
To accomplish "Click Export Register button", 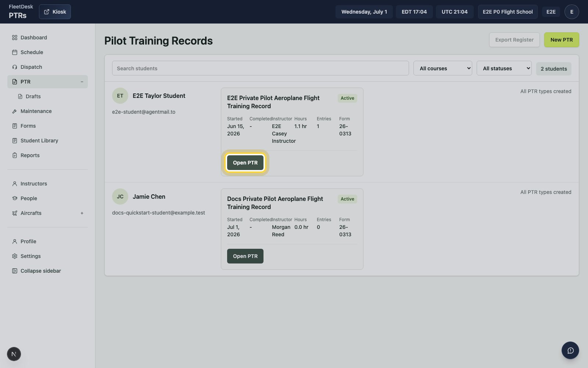I will click(514, 40).
